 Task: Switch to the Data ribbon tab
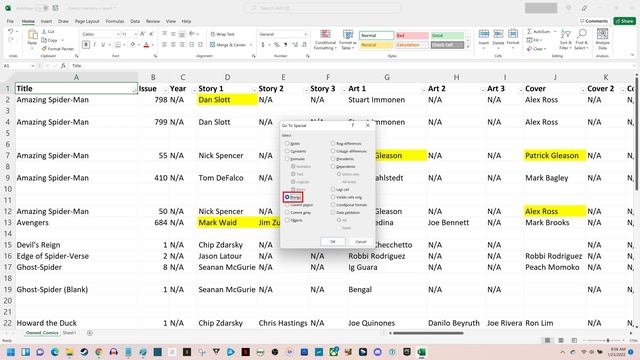135,21
